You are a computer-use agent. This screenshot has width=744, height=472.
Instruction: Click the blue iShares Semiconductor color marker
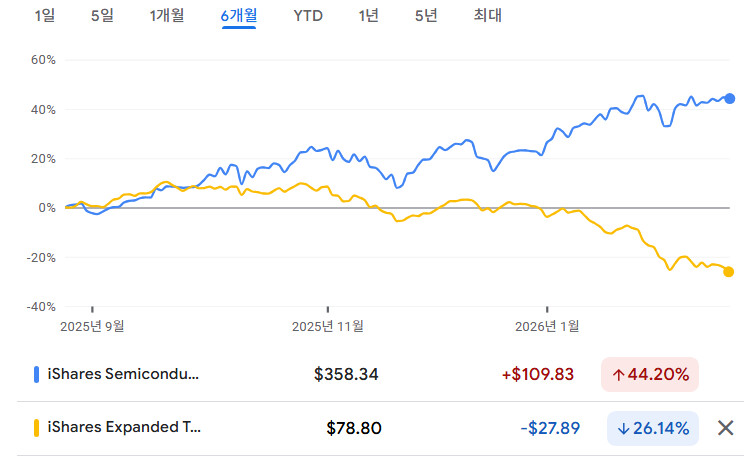(37, 374)
